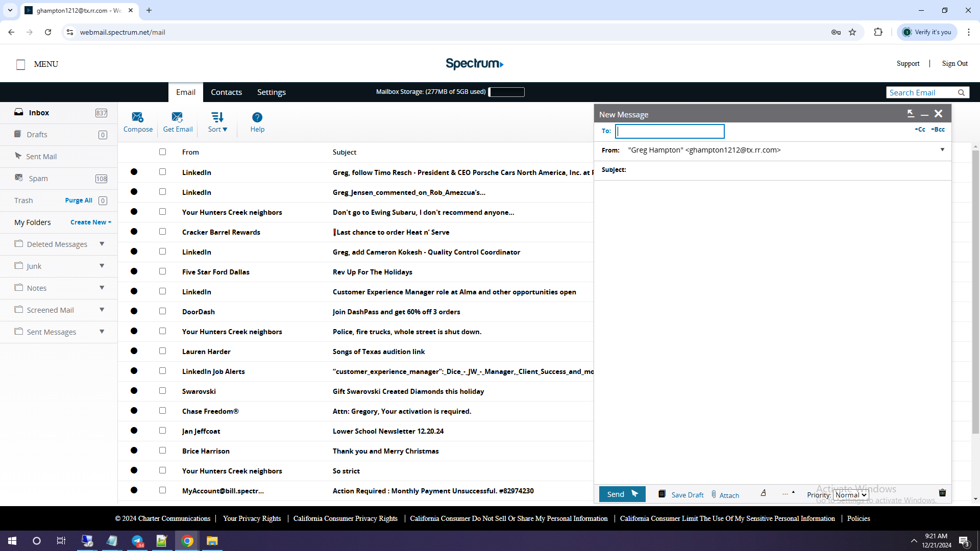The height and width of the screenshot is (551, 980).
Task: Switch to the Contacts tab
Action: point(226,92)
